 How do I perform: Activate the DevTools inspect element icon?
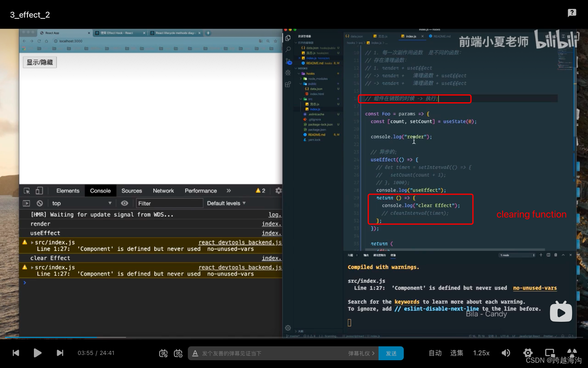[x=27, y=191]
